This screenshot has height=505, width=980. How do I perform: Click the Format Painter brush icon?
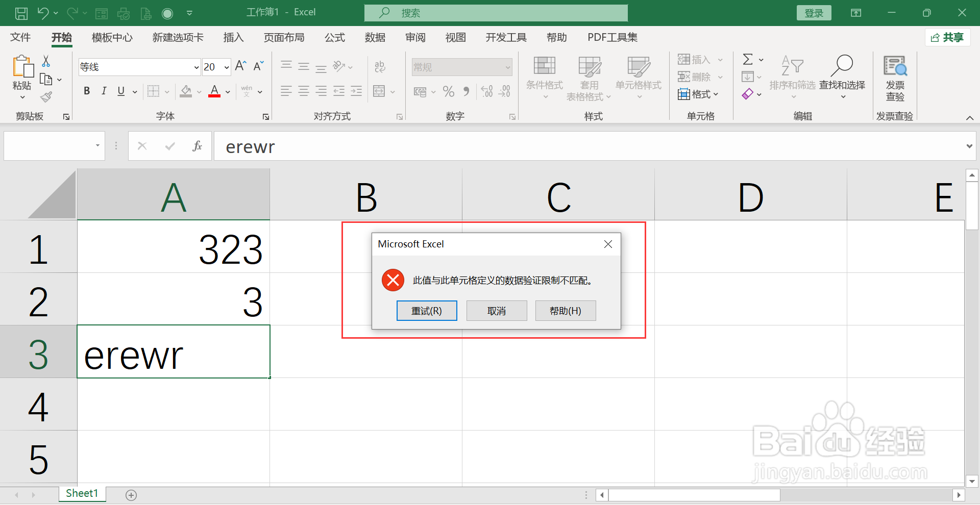(x=46, y=97)
